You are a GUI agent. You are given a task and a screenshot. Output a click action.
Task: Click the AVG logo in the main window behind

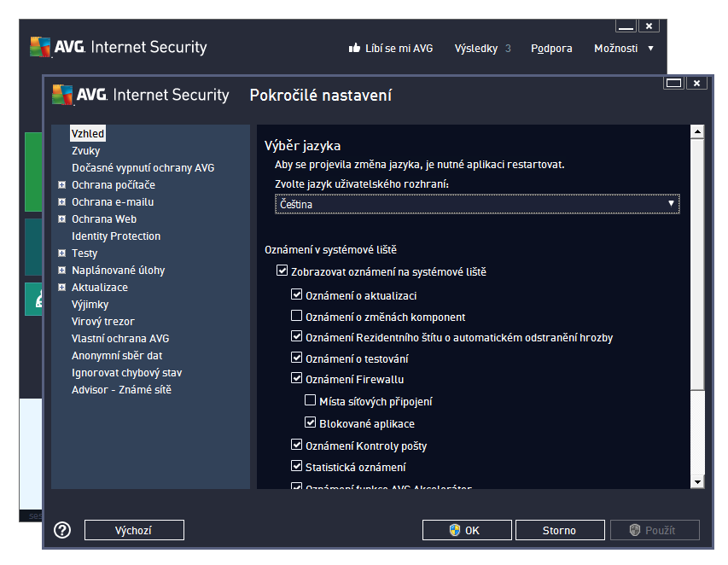(x=40, y=47)
